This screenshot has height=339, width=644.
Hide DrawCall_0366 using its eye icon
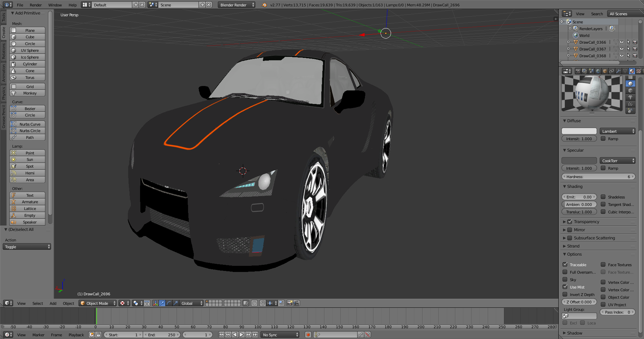click(x=622, y=42)
